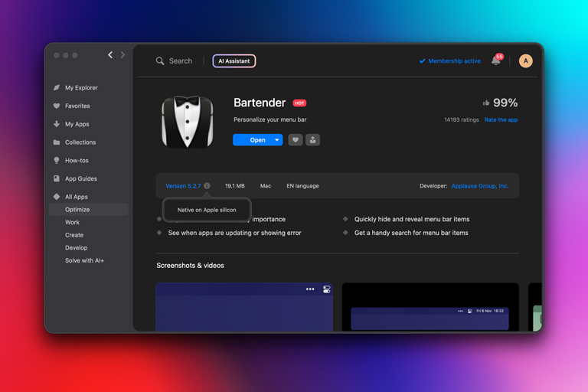
Task: Select the Develop subcategory
Action: [76, 247]
